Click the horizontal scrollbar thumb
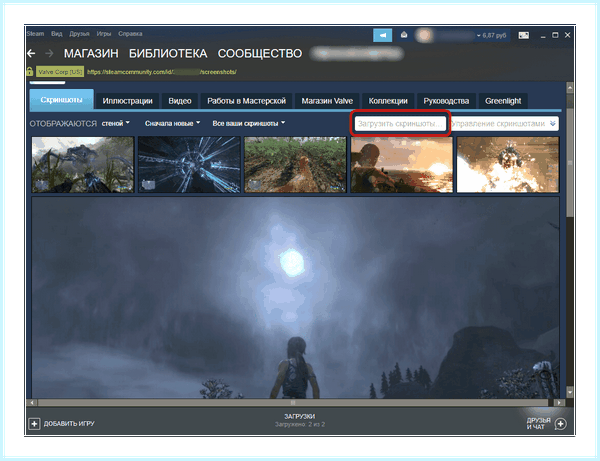The image size is (600, 461). pyautogui.click(x=293, y=402)
